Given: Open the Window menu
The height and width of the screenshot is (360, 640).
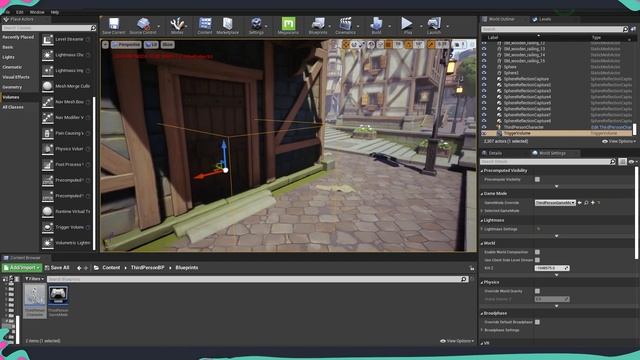Looking at the screenshot, I should [37, 12].
